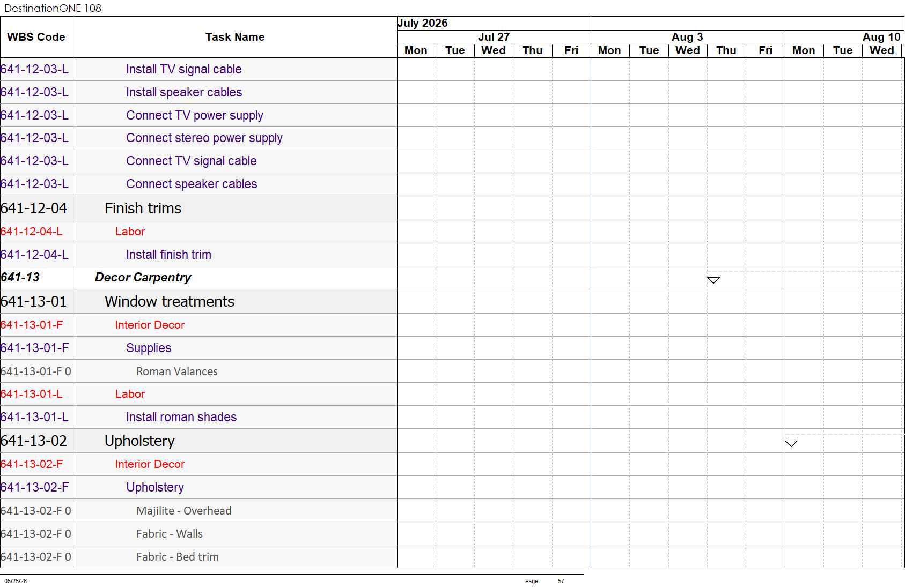The image size is (905, 588).
Task: Click the Tue header under Aug 3
Action: [x=649, y=50]
